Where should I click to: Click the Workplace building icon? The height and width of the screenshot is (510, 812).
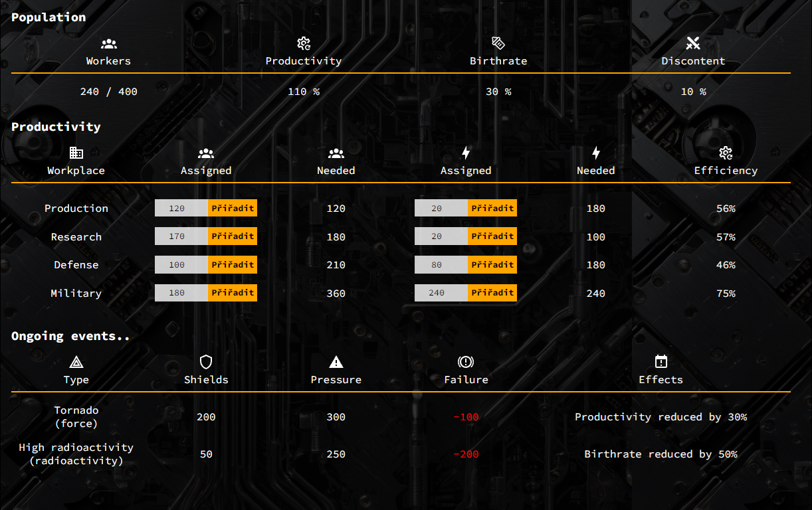(76, 153)
